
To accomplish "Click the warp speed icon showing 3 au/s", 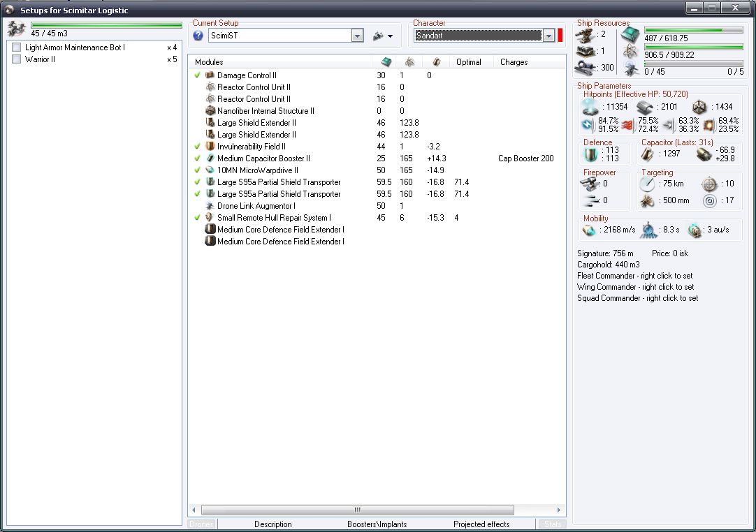I will tap(695, 230).
